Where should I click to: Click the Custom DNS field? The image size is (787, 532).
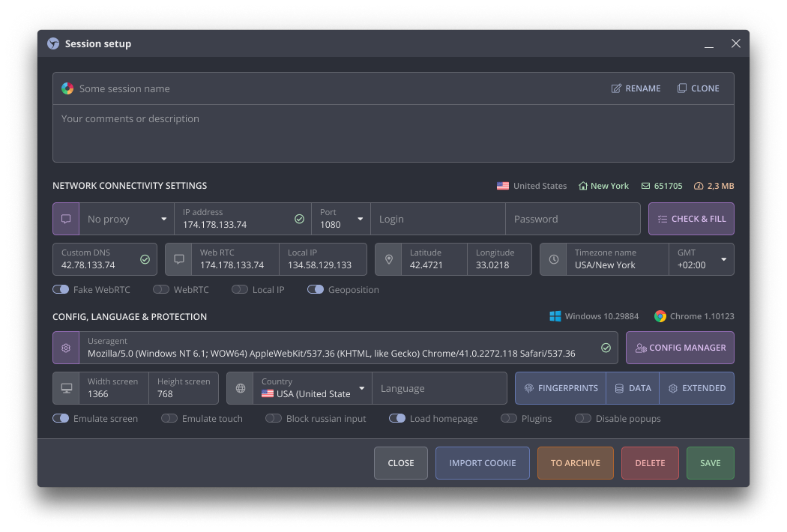(105, 259)
